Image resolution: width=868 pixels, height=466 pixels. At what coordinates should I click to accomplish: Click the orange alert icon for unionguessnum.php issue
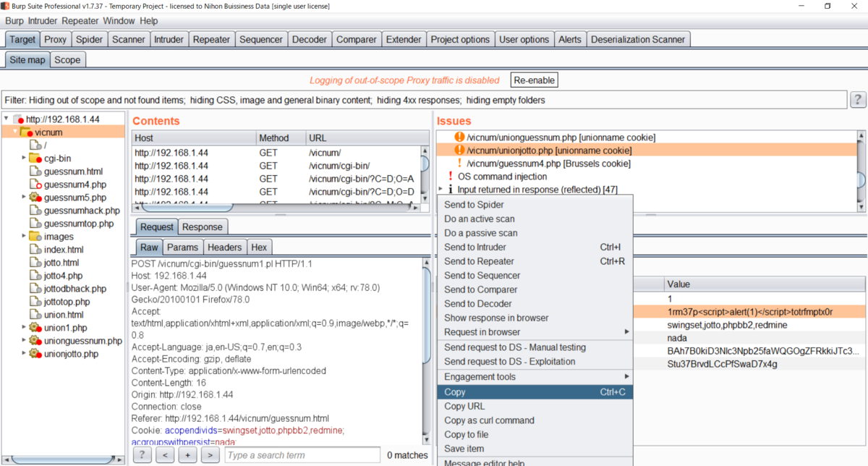click(x=459, y=137)
